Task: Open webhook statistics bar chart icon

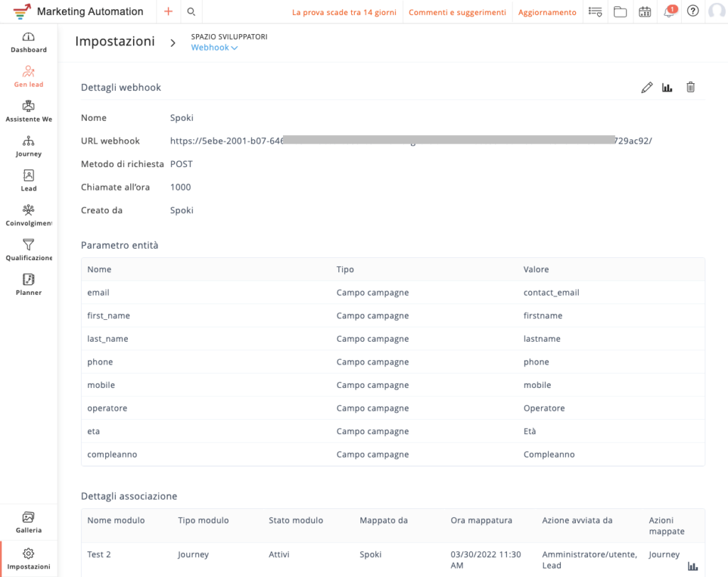Action: tap(667, 87)
